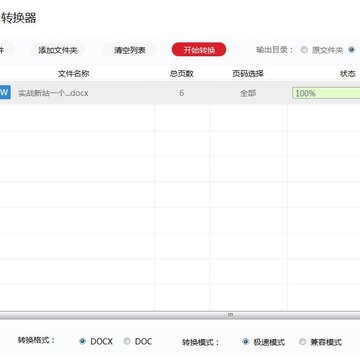
Task: Click the horizontal splitter grip handle
Action: [230, 315]
